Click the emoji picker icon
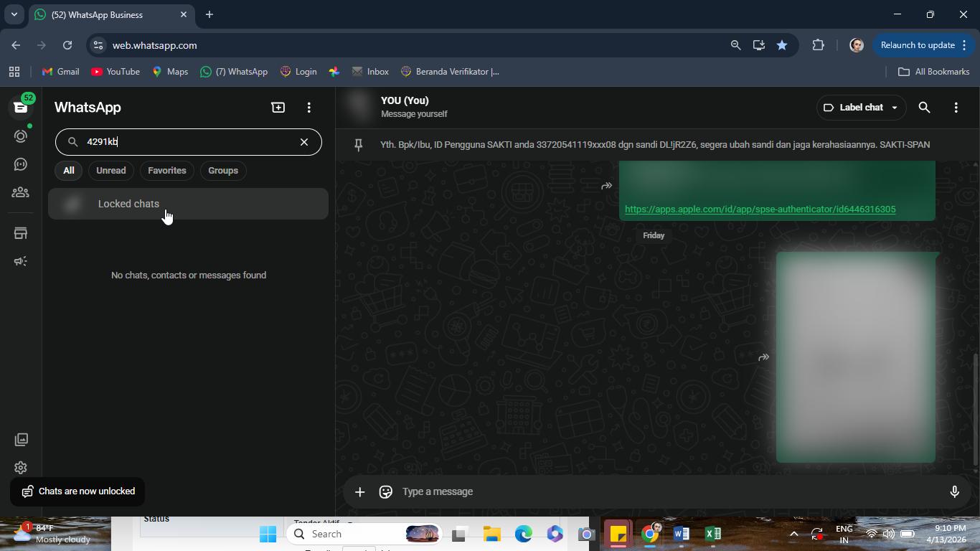This screenshot has width=980, height=551. pyautogui.click(x=385, y=491)
